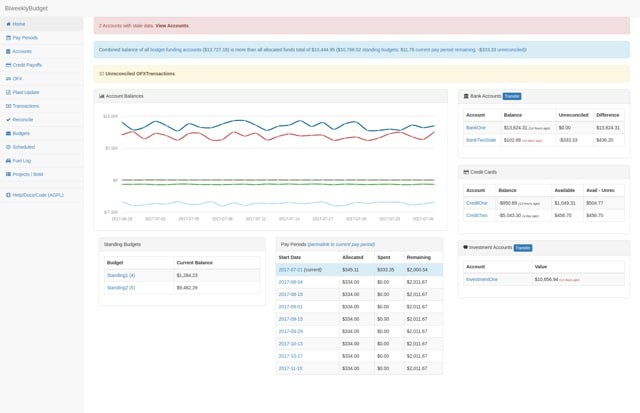
Task: Open the CreditOne account link
Action: [x=477, y=203]
